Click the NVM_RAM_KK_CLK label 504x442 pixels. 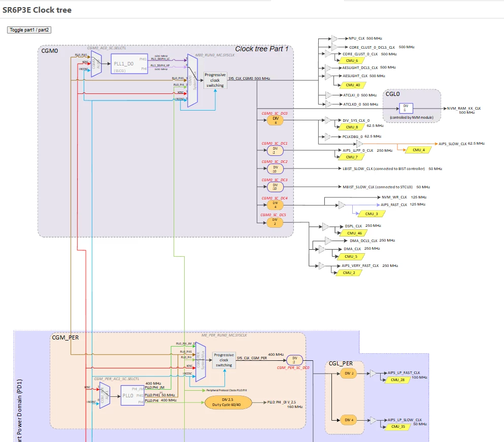coord(464,108)
